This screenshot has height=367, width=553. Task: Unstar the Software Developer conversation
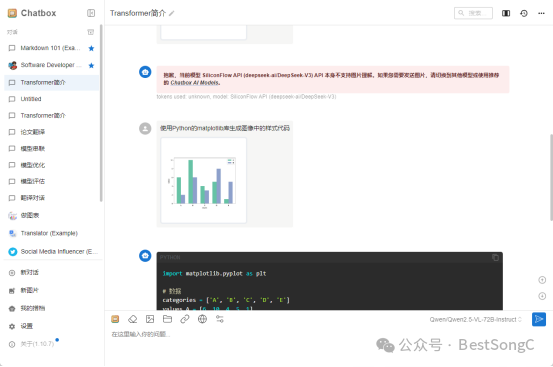[x=91, y=66]
